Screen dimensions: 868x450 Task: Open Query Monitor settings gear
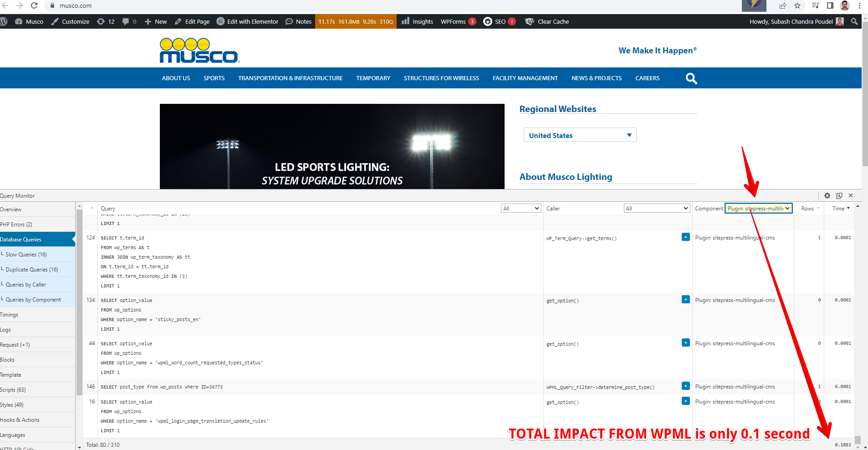pos(827,195)
